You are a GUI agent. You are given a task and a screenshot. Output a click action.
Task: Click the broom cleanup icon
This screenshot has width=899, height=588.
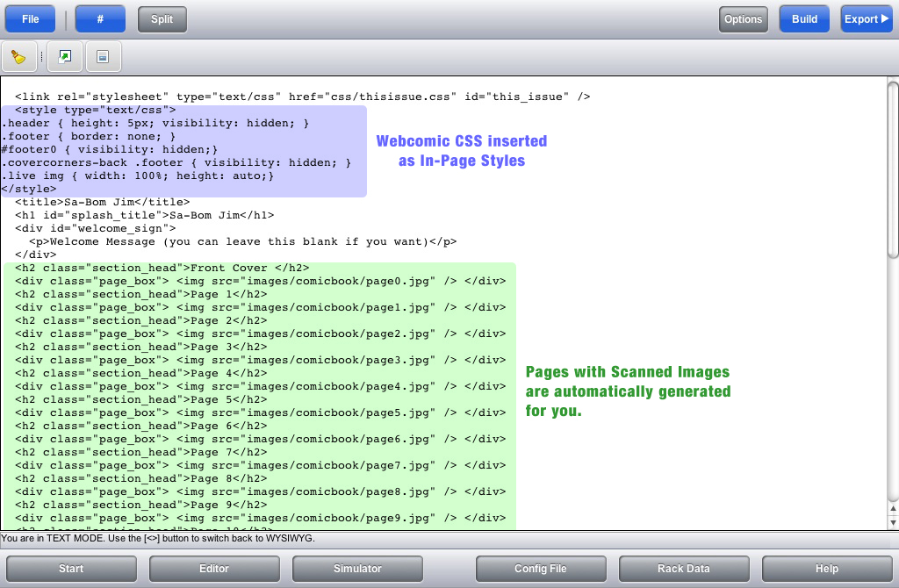coord(19,57)
